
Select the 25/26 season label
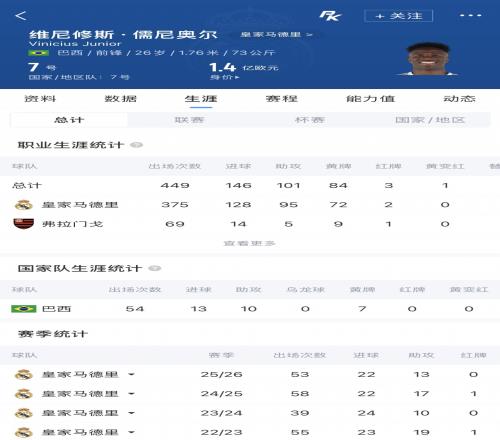click(221, 375)
